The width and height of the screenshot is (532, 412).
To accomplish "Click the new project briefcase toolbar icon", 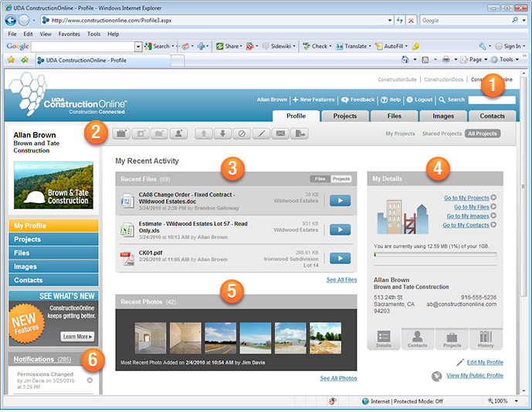I will click(x=121, y=134).
